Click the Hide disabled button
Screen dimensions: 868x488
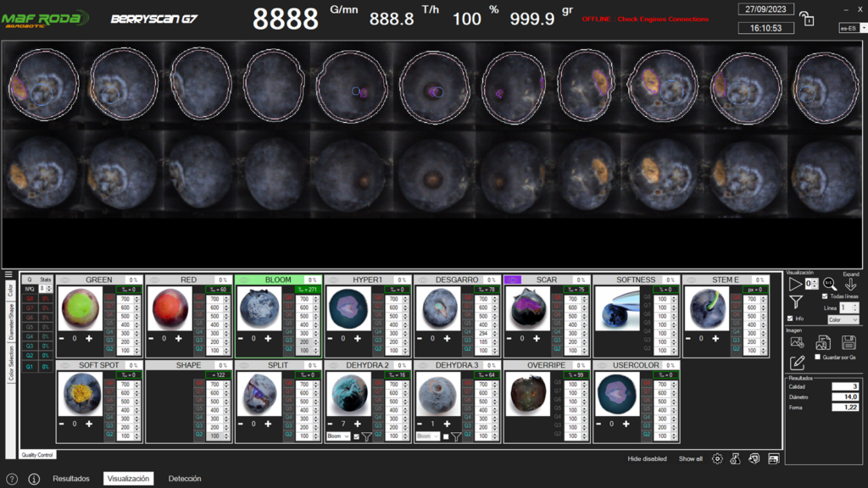point(647,458)
